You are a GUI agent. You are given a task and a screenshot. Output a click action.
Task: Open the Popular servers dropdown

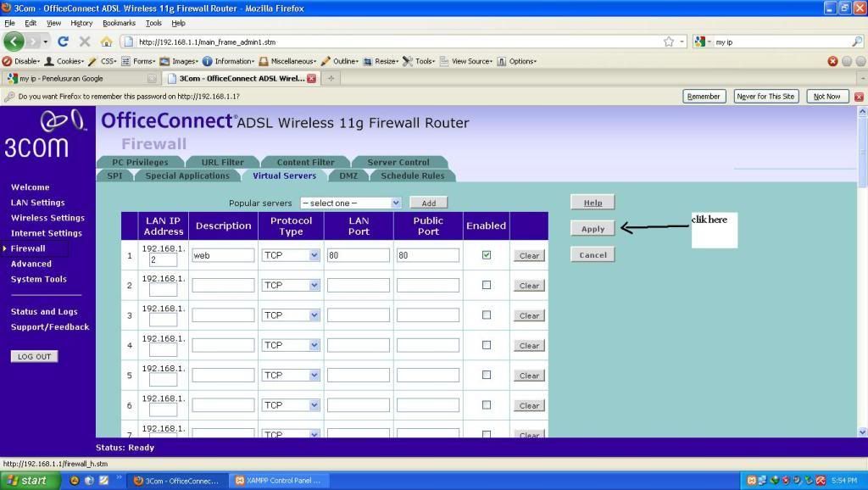point(351,203)
